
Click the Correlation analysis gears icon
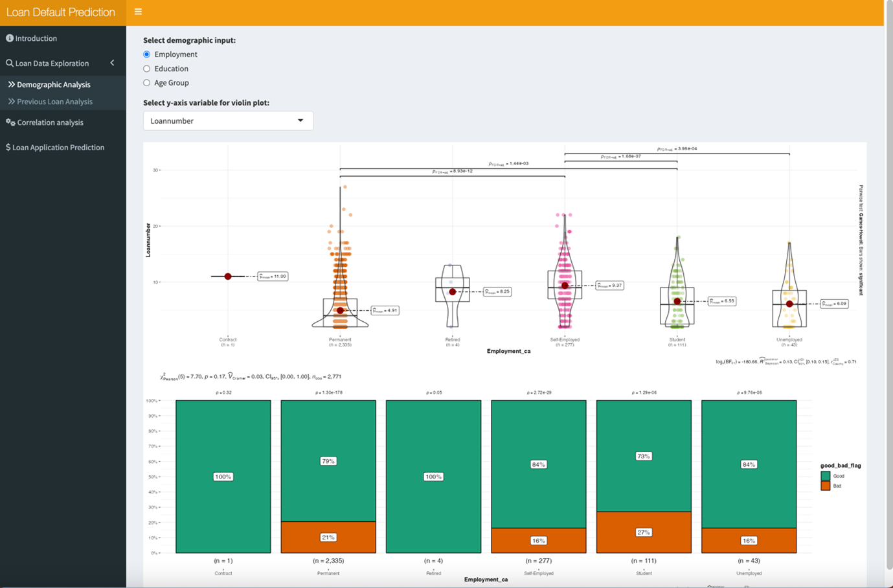(x=10, y=122)
